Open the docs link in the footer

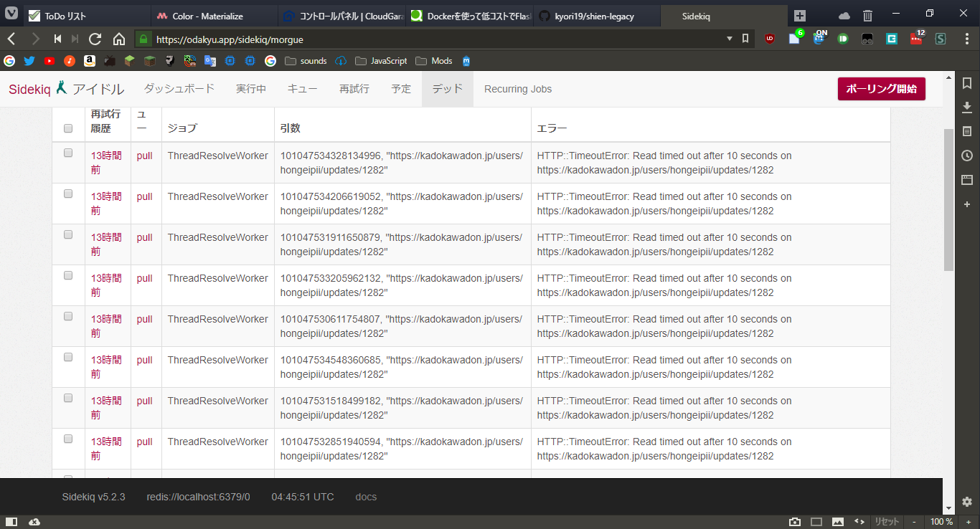[x=366, y=497]
